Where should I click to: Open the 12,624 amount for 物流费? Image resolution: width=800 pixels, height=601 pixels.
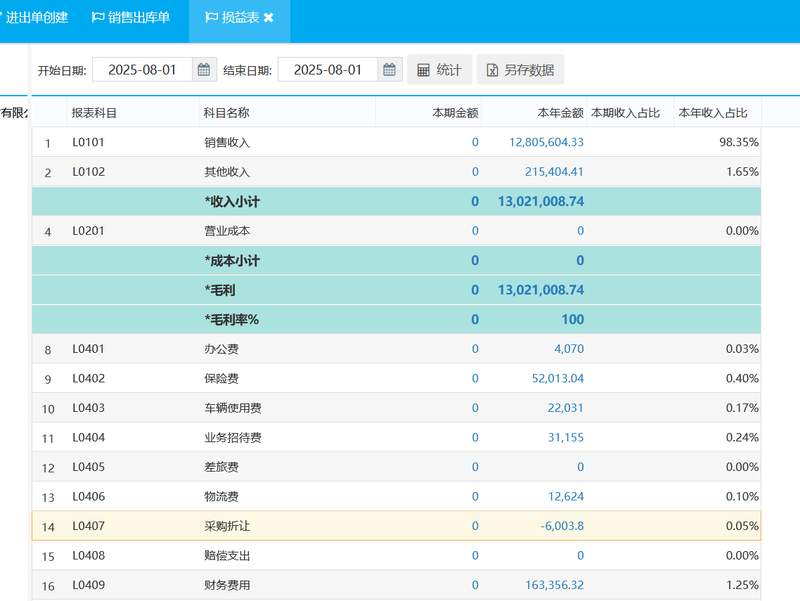pyautogui.click(x=565, y=497)
